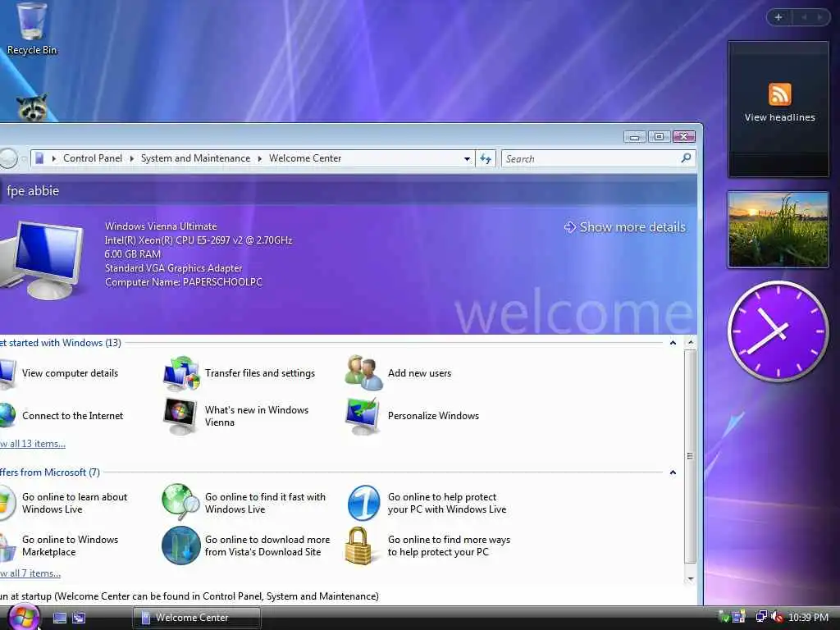
Task: Click the Search input field
Action: click(x=591, y=158)
